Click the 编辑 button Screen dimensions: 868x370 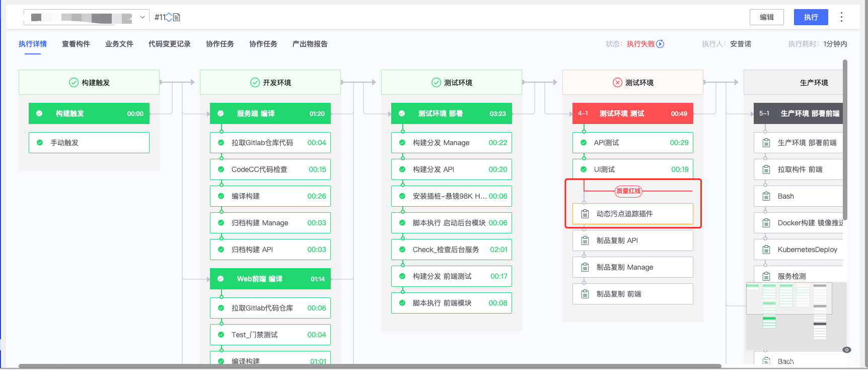click(766, 17)
